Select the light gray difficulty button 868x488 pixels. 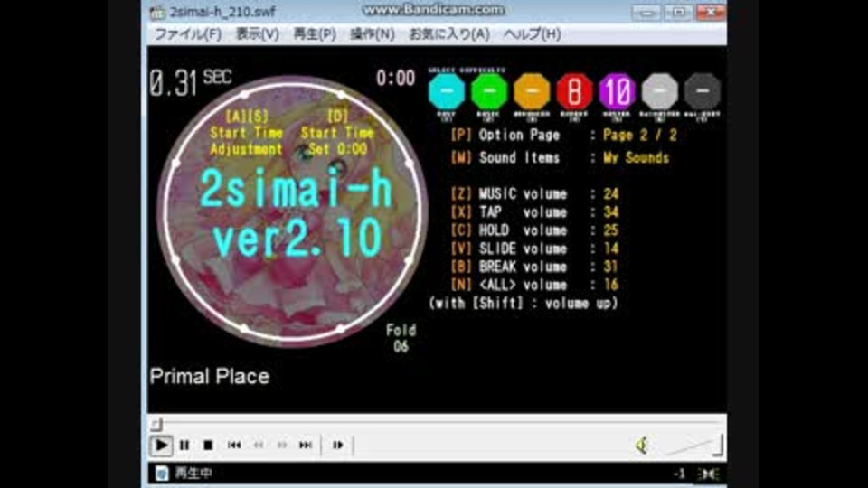click(659, 91)
